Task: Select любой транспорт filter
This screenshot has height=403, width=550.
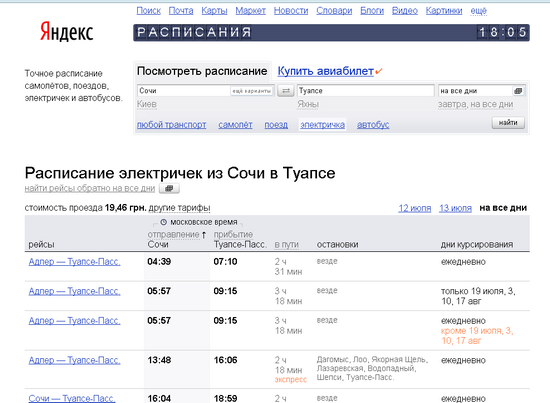Action: (x=172, y=125)
